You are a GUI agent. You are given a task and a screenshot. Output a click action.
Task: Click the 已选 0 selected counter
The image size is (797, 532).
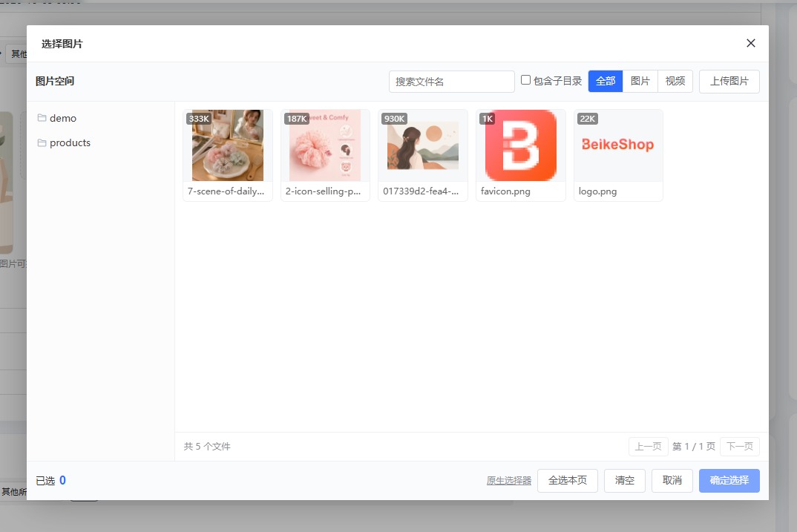click(50, 481)
